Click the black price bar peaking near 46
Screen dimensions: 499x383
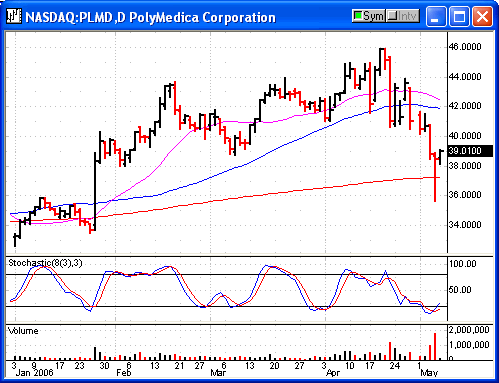380,62
